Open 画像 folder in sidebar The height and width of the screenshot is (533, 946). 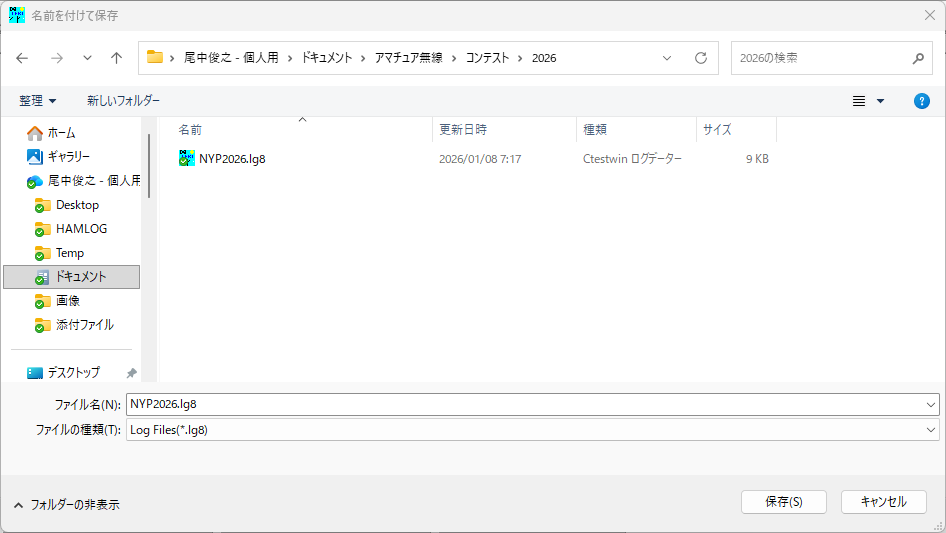pyautogui.click(x=68, y=301)
